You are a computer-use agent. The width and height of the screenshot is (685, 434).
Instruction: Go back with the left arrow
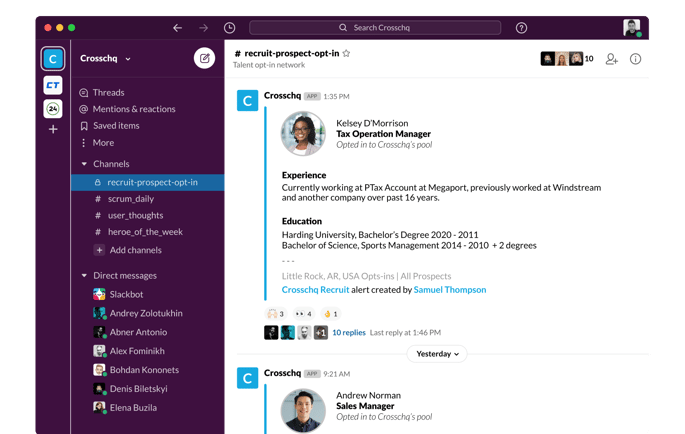(178, 28)
